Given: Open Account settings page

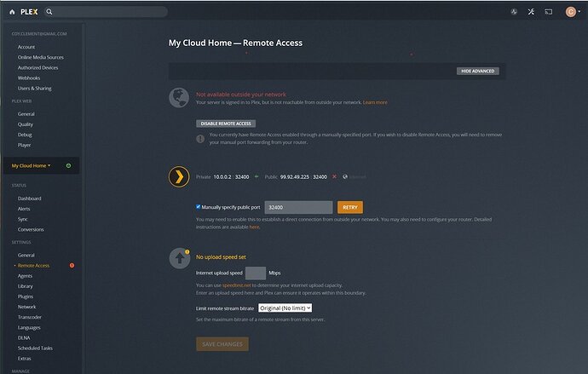Looking at the screenshot, I should click(x=26, y=47).
